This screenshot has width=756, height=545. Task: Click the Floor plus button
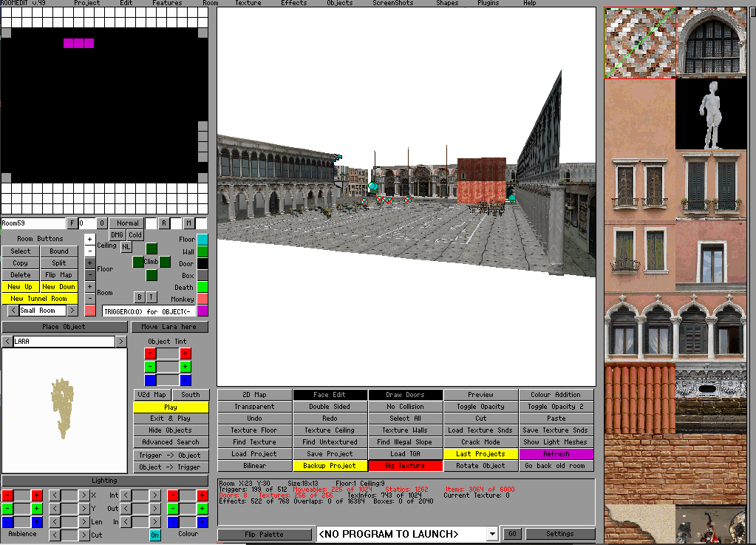(89, 263)
